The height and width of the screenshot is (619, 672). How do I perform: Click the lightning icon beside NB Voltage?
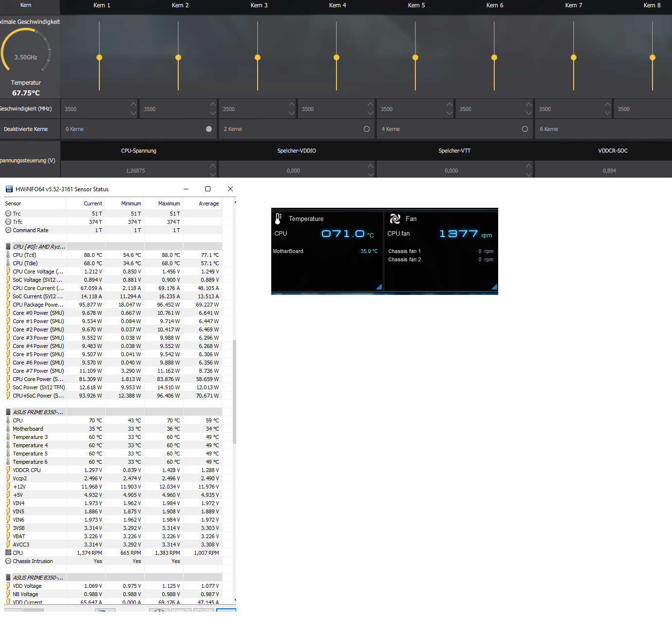[8, 594]
